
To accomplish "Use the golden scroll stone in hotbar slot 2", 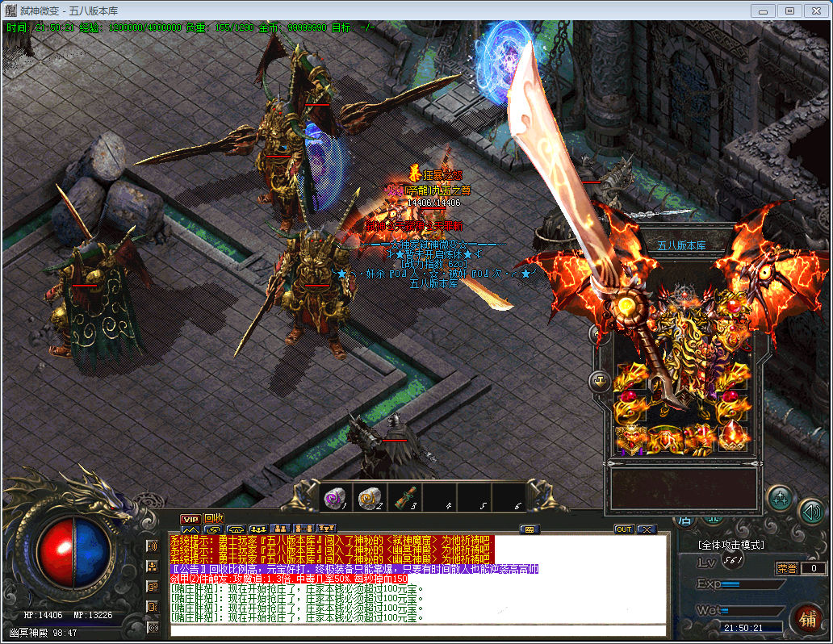I will coord(370,498).
